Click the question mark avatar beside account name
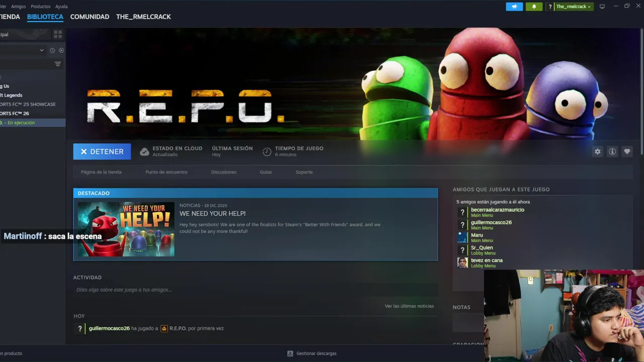Screen dimensions: 644x362 (x=550, y=7)
